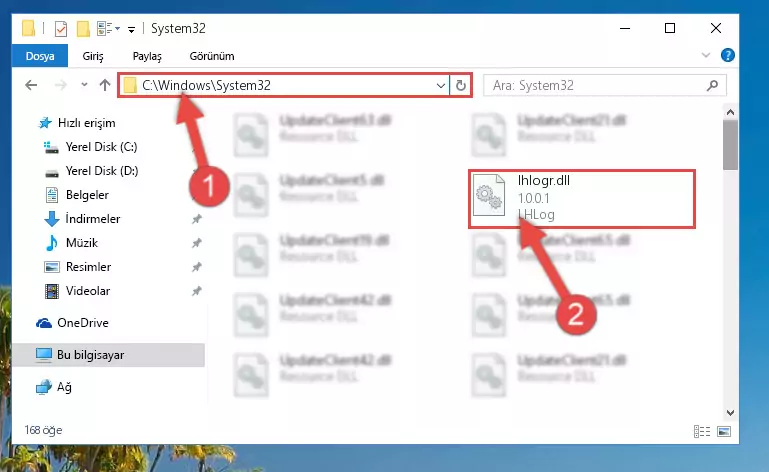Click the lhlogr.dll gear file icon
769x472 pixels.
point(489,195)
